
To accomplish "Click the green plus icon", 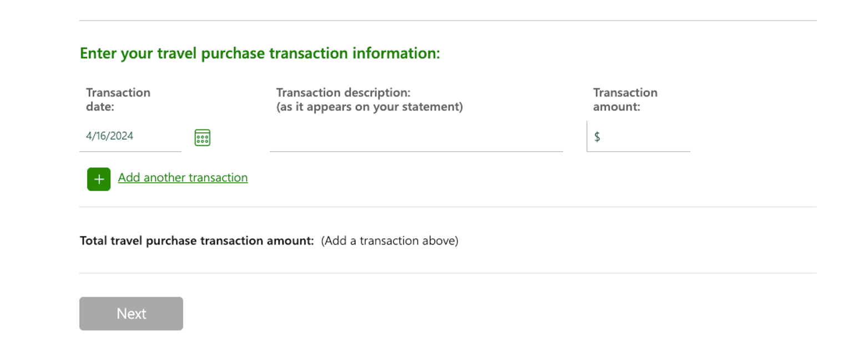I will click(x=99, y=179).
